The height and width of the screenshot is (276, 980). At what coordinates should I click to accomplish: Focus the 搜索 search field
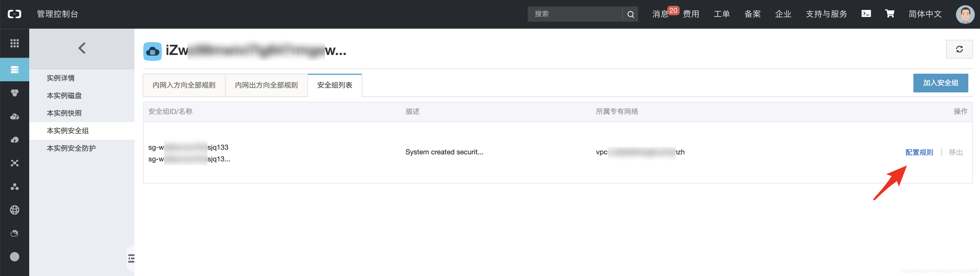[575, 14]
